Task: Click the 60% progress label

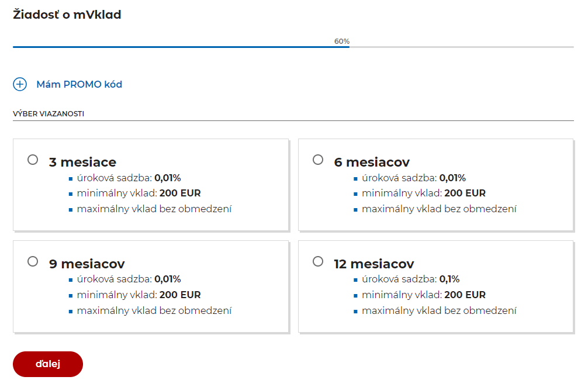Action: [342, 42]
